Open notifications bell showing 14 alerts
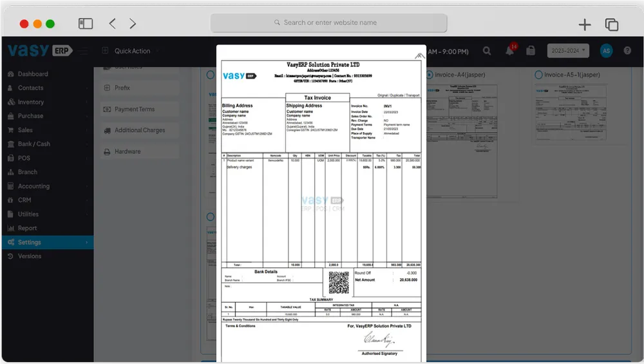The width and height of the screenshot is (644, 364). pos(510,50)
